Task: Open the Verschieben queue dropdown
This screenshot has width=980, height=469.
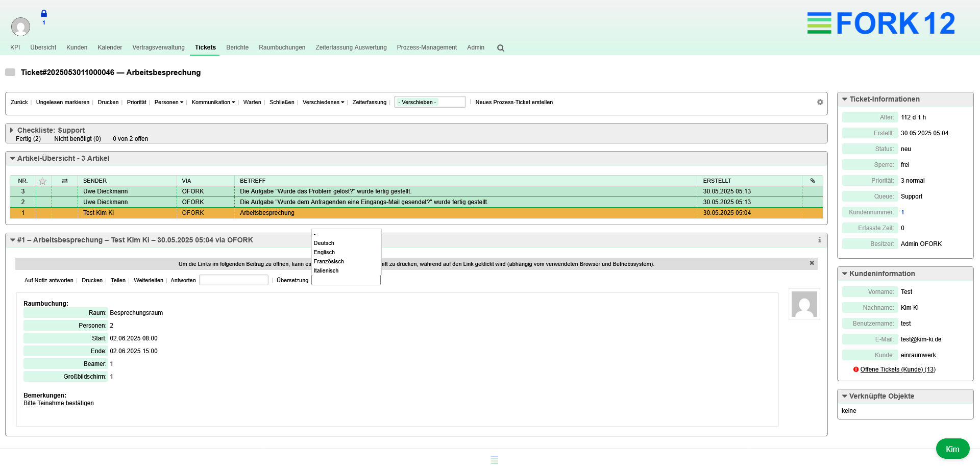Action: [x=429, y=102]
